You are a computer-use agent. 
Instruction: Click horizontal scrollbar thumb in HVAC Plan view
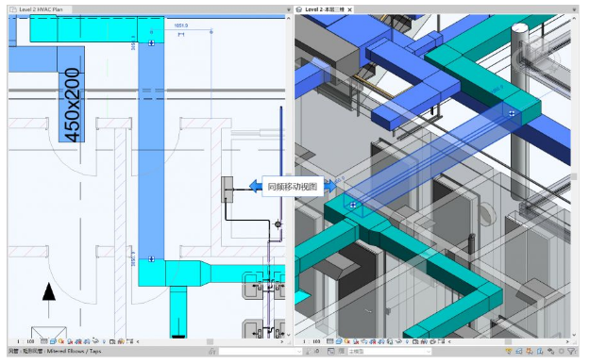coord(210,341)
